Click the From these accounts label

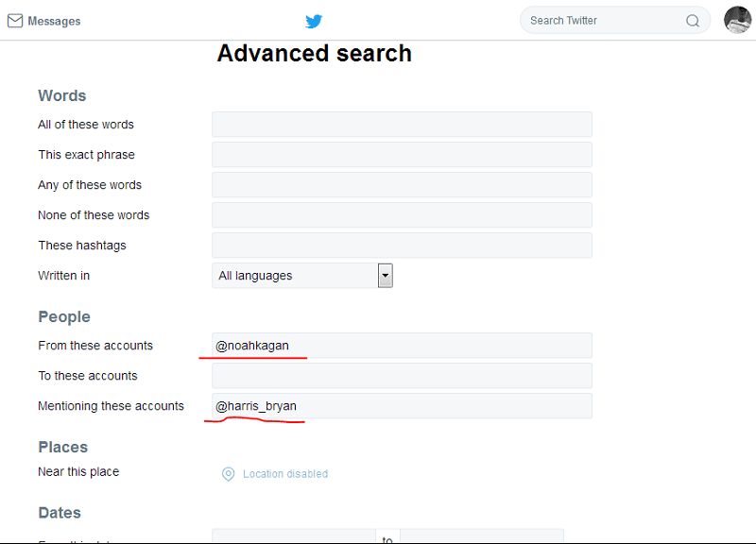(95, 346)
